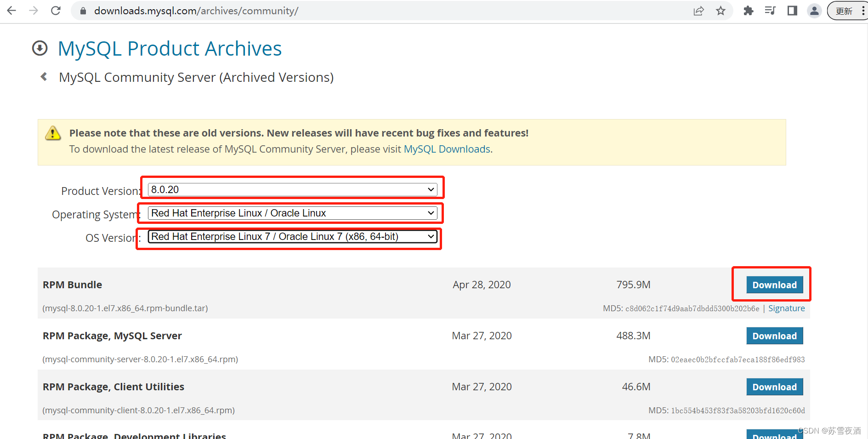This screenshot has width=868, height=439.
Task: Open the Signature link for RPM Bundle
Action: pos(787,308)
